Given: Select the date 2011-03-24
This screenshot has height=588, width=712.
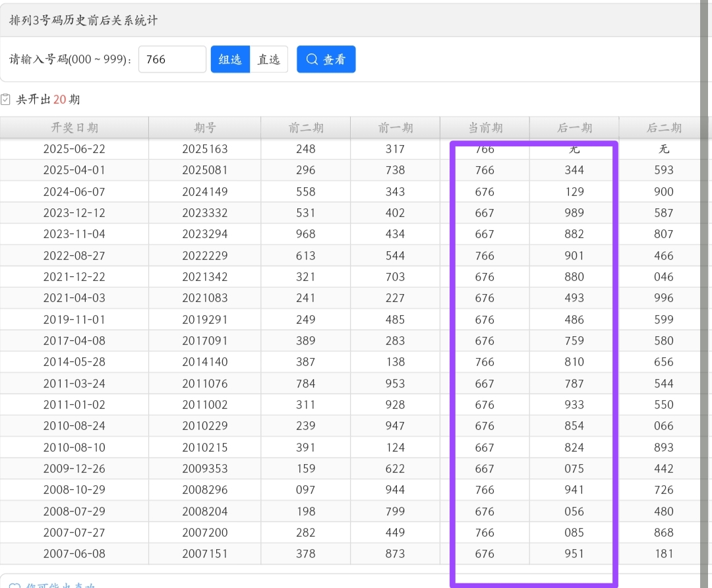Looking at the screenshot, I should [x=74, y=384].
